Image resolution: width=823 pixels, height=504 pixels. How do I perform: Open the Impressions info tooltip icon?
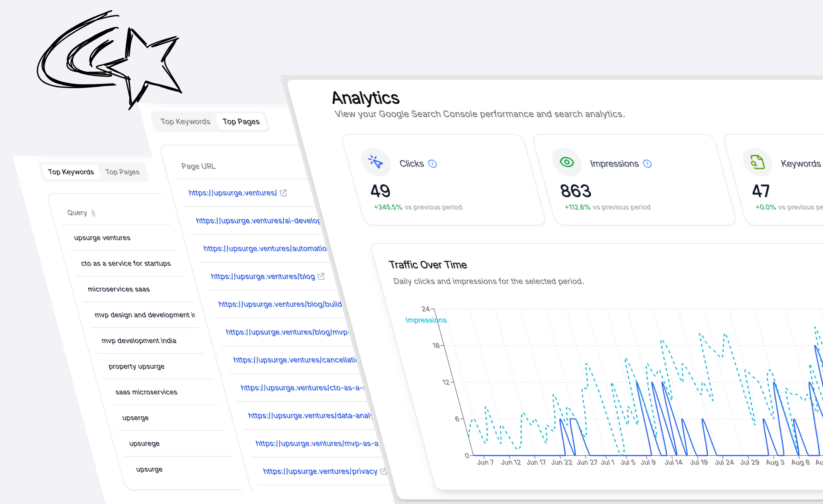point(647,164)
